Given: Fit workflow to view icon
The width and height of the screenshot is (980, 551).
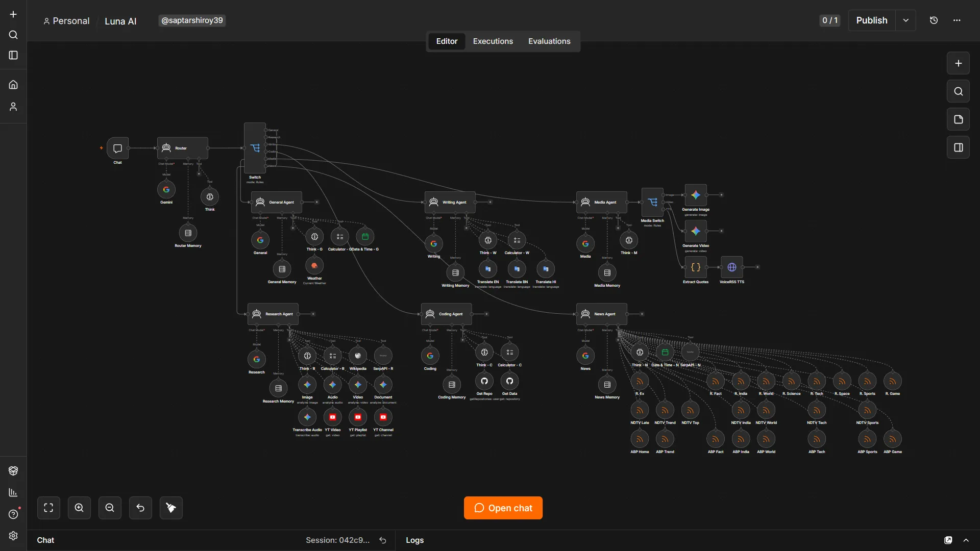Looking at the screenshot, I should click(x=48, y=508).
